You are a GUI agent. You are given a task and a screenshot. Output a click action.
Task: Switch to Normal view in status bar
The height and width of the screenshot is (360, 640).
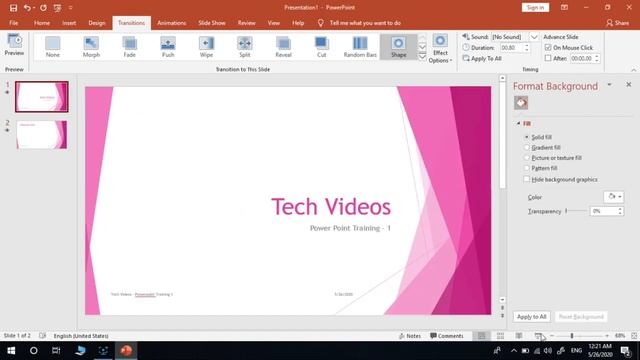pos(482,336)
